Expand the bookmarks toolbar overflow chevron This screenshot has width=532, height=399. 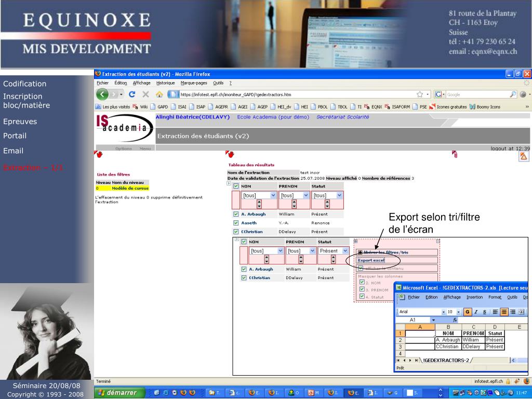pyautogui.click(x=527, y=107)
